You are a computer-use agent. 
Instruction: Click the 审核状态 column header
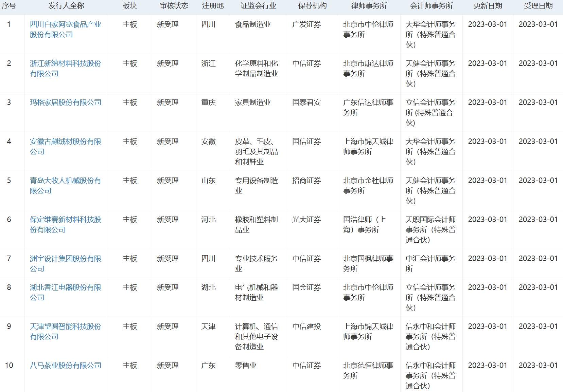pos(174,6)
